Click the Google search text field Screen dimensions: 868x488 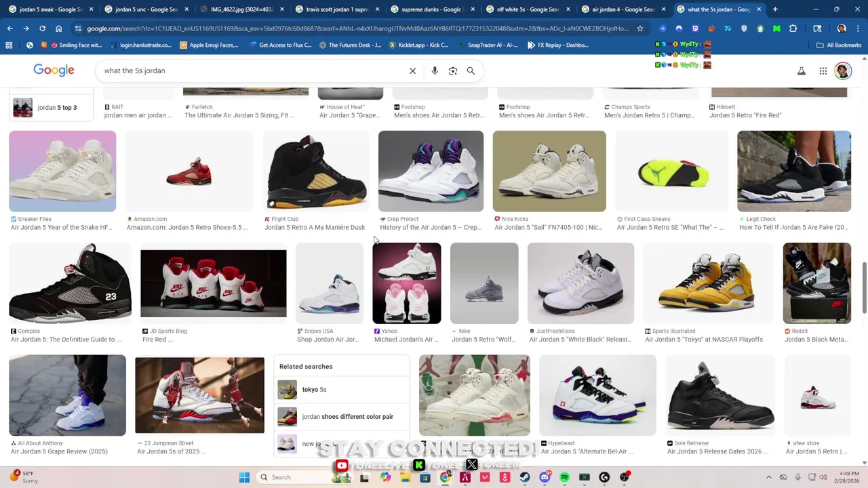pos(251,70)
